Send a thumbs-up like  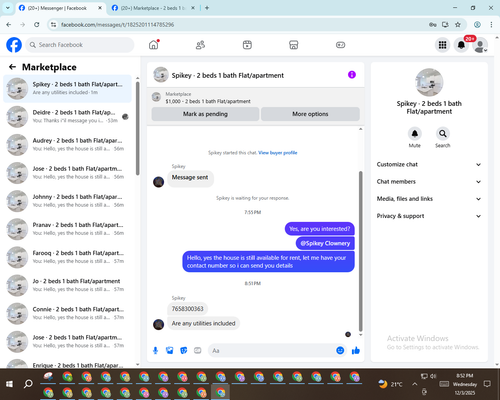point(356,350)
